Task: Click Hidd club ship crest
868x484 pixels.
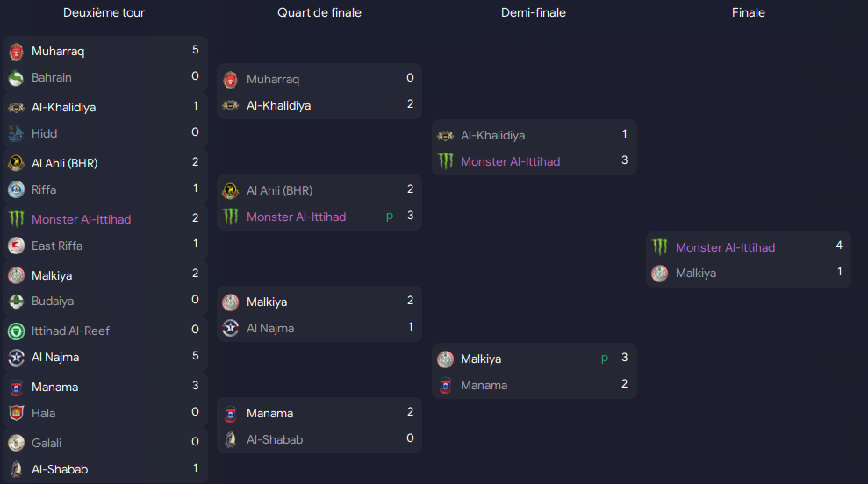Action: (x=16, y=133)
